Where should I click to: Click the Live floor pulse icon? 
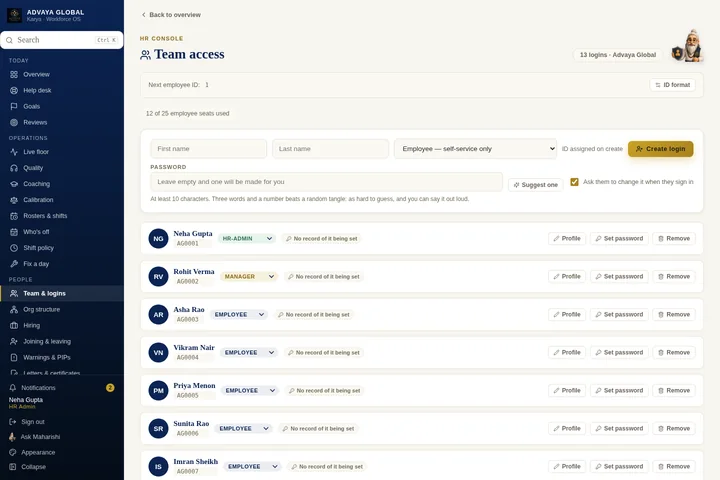14,152
